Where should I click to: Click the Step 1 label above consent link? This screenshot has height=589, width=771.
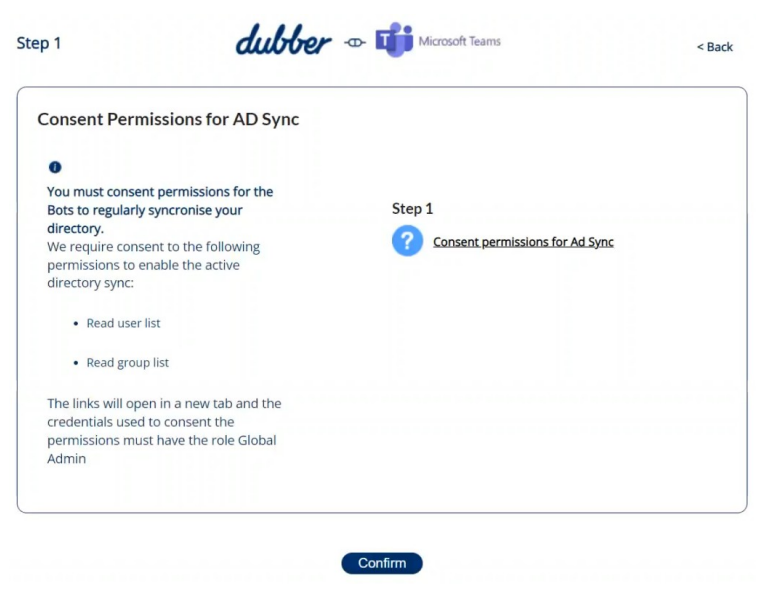413,209
